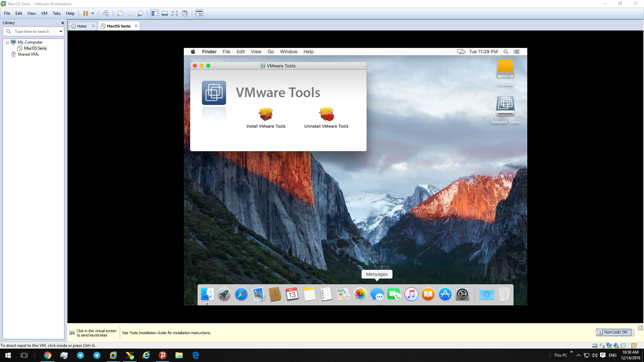This screenshot has height=362, width=644.
Task: Open the power options dropdown arrow
Action: [x=93, y=13]
